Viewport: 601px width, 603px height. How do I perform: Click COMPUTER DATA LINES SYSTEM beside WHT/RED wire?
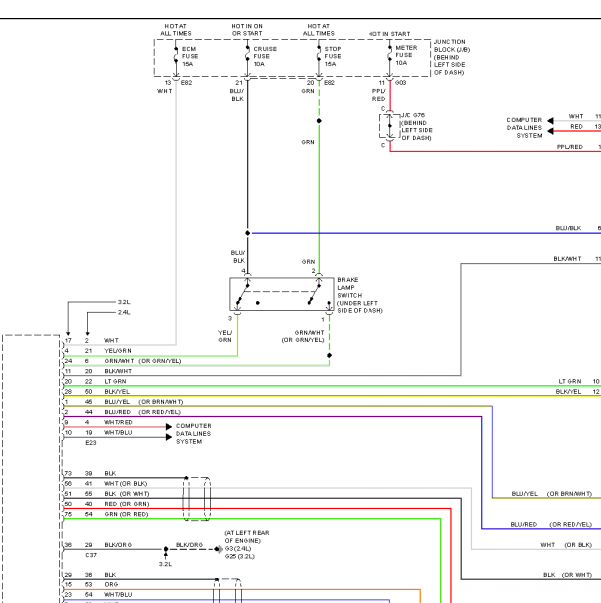(194, 434)
